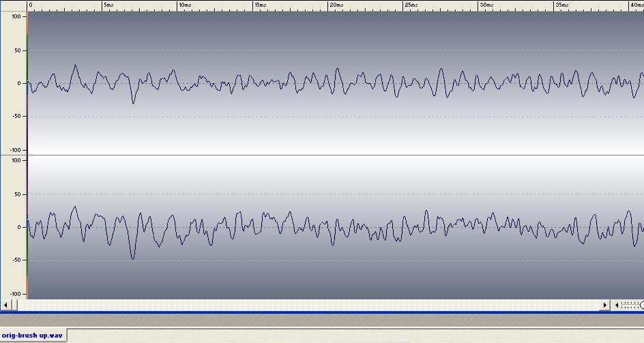This screenshot has height=343, width=644.
Task: Click the zoom slider's left decrease arrow
Action: click(617, 305)
